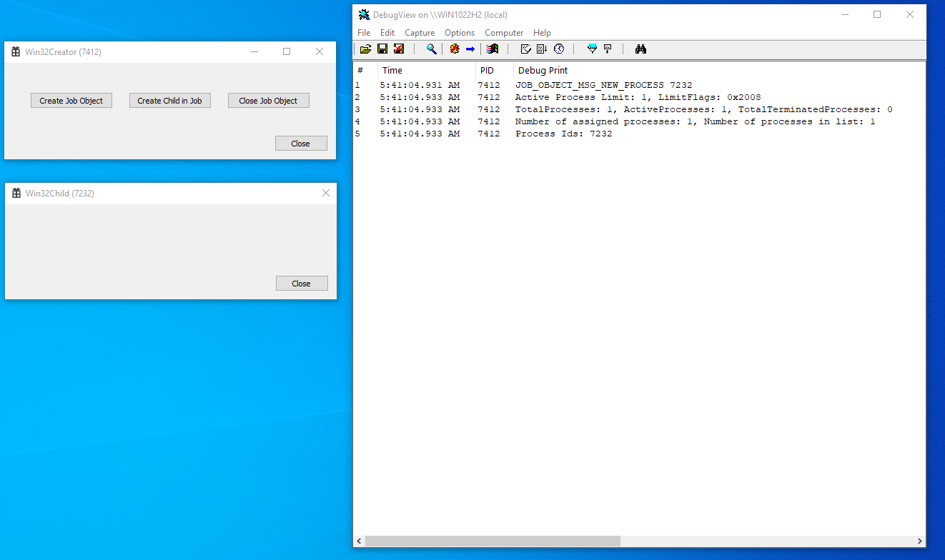The width and height of the screenshot is (945, 560).
Task: Click Close button in Win32Creator window
Action: coord(301,144)
